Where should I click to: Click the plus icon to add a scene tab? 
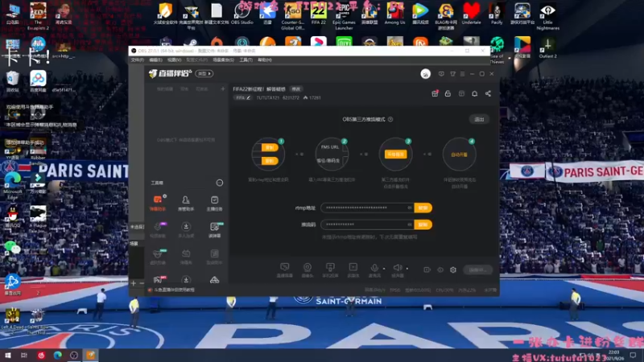coord(223,88)
